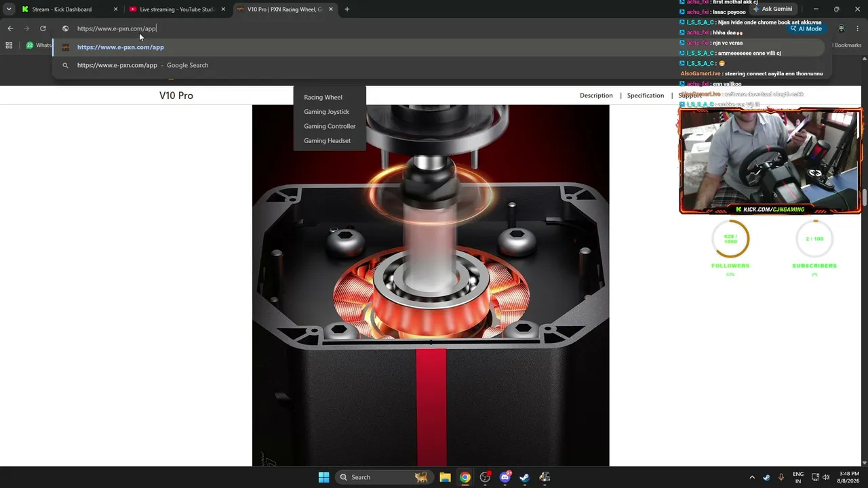Open the ENG IN language switcher

click(798, 477)
